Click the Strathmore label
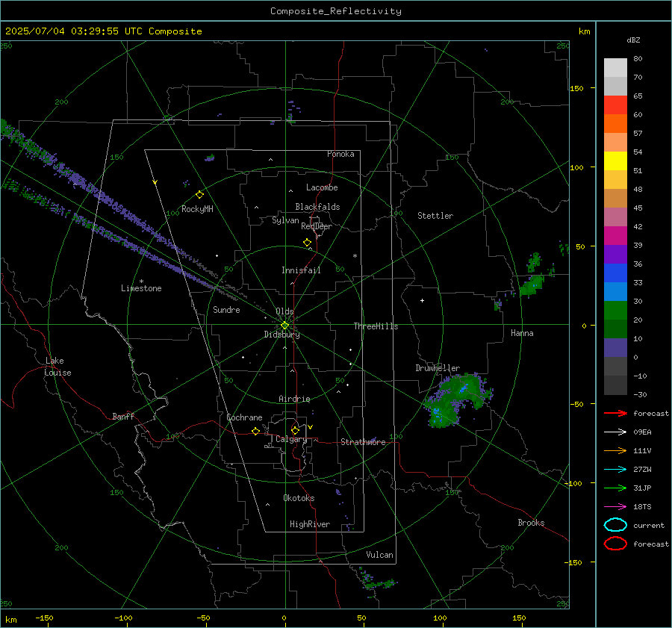Viewport: 672px width, 628px height. click(x=363, y=442)
